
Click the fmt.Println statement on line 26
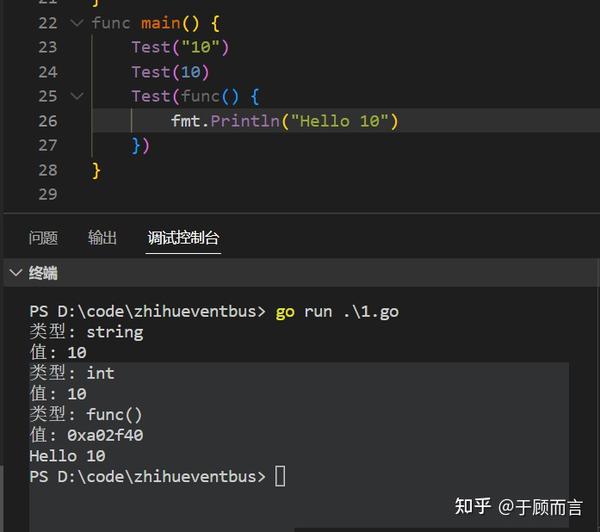(x=285, y=121)
